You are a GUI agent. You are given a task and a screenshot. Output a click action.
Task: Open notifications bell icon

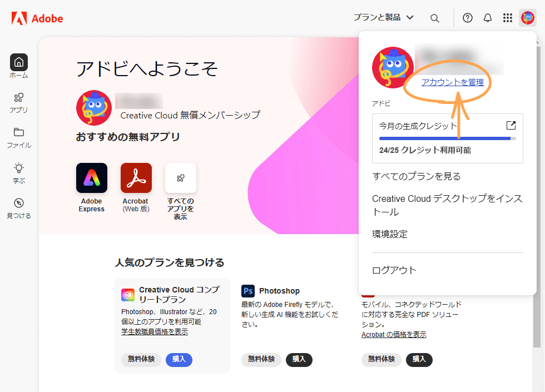(488, 18)
